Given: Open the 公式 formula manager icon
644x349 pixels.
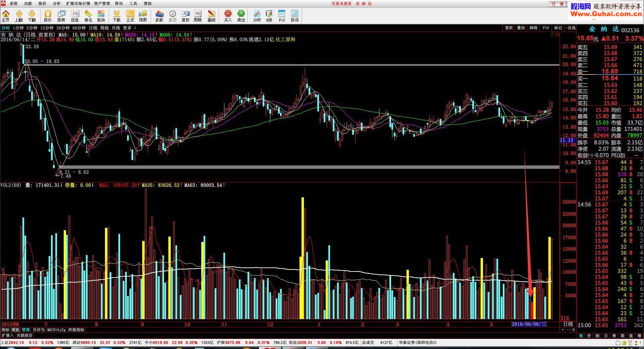Looking at the screenshot, I should pyautogui.click(x=130, y=16).
